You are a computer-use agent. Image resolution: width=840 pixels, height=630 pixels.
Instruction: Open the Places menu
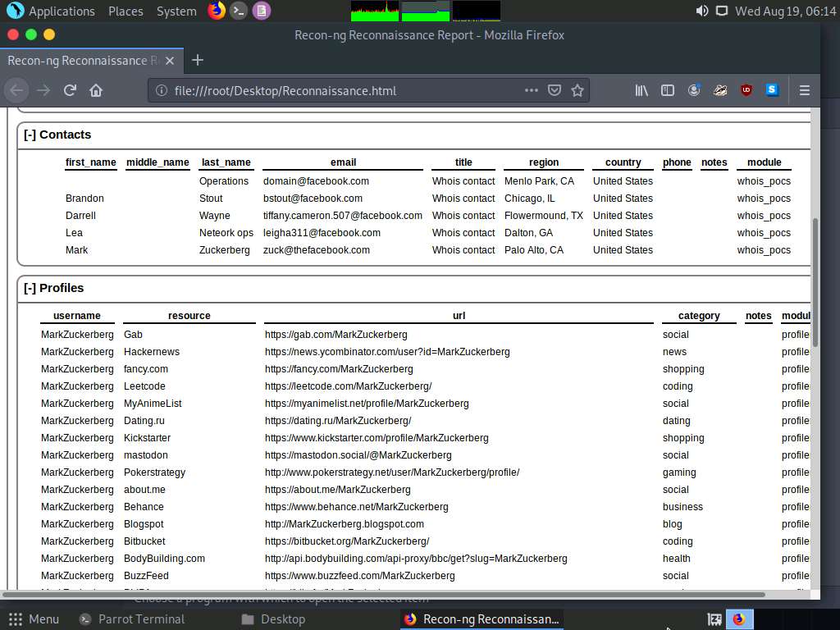[126, 11]
